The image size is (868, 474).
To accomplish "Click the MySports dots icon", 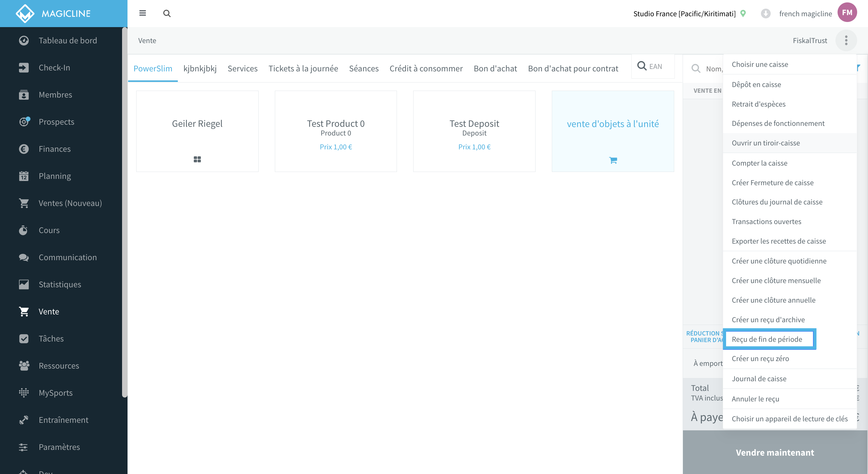I will pos(24,392).
